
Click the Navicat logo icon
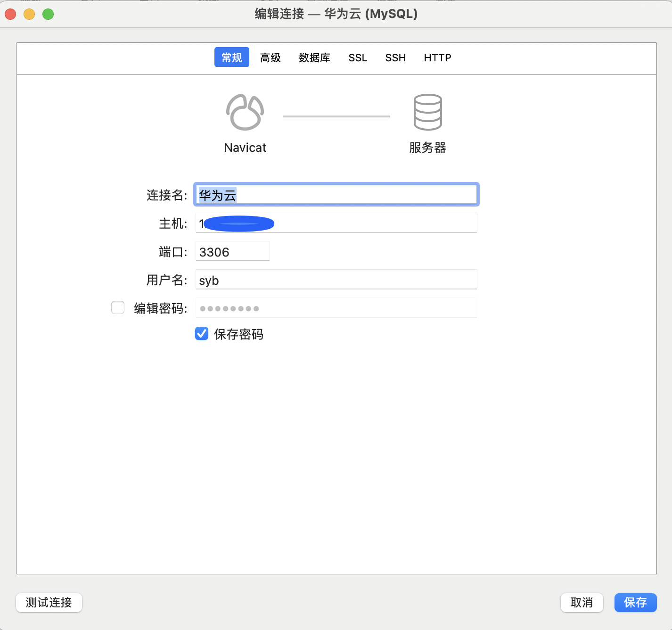click(x=245, y=112)
